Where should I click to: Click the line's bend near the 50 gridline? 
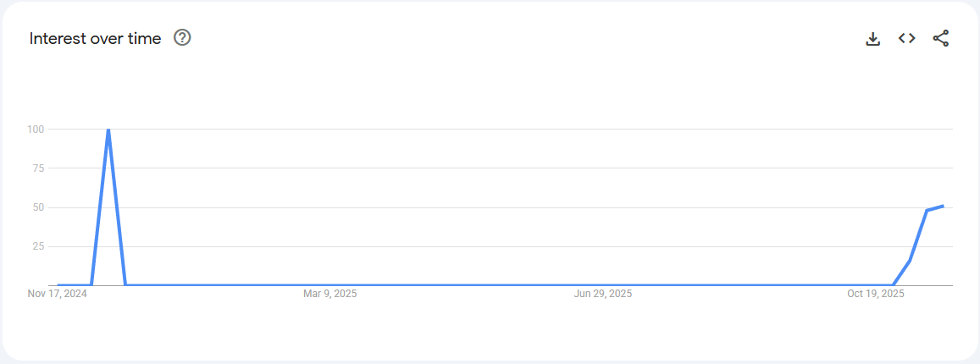point(927,210)
